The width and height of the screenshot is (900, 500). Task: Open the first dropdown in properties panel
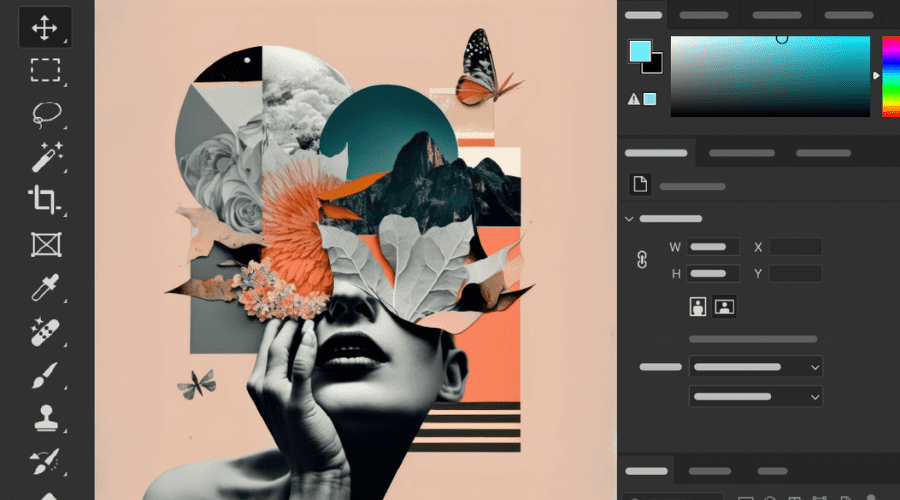tap(755, 367)
